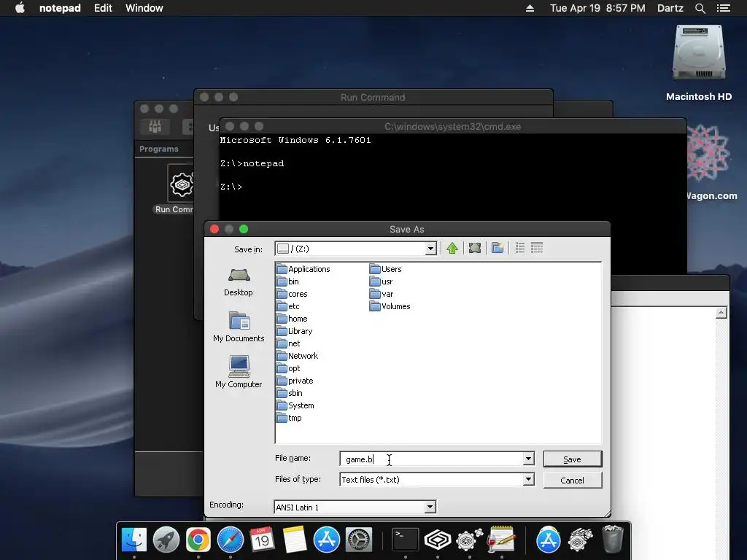Expand the Files of type dropdown
The width and height of the screenshot is (747, 560).
528,480
